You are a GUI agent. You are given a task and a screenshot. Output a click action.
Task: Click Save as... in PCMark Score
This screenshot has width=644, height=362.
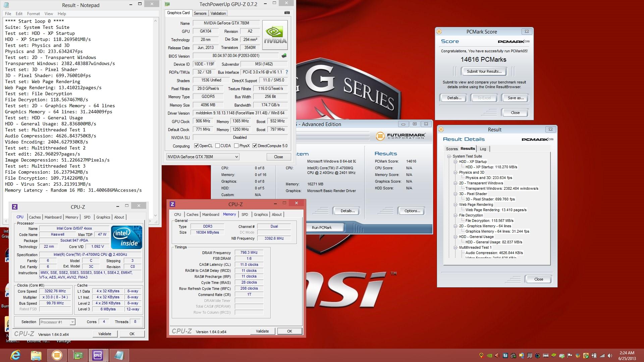(x=515, y=98)
